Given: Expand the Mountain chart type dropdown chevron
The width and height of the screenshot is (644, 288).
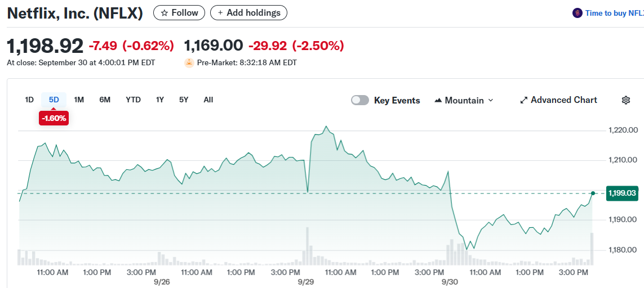Looking at the screenshot, I should [490, 100].
